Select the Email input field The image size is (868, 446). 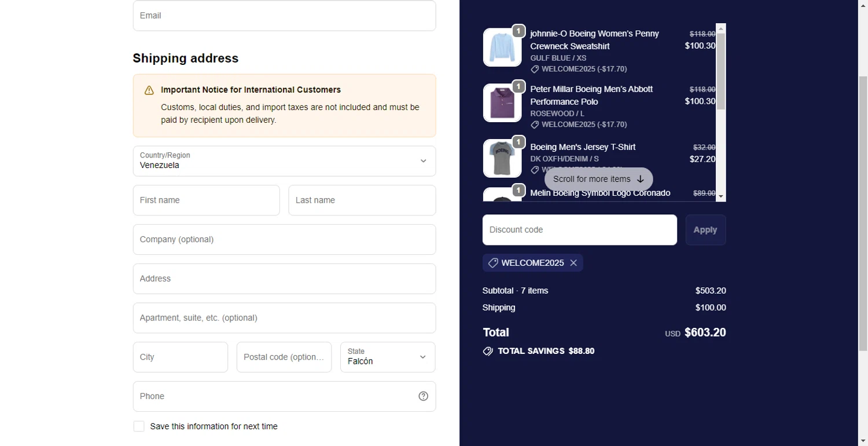tap(284, 16)
